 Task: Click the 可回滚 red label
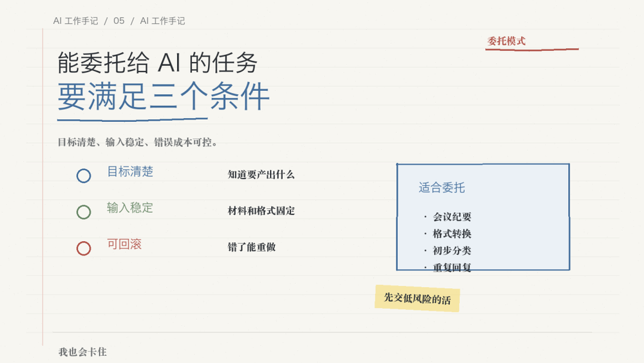pyautogui.click(x=124, y=244)
